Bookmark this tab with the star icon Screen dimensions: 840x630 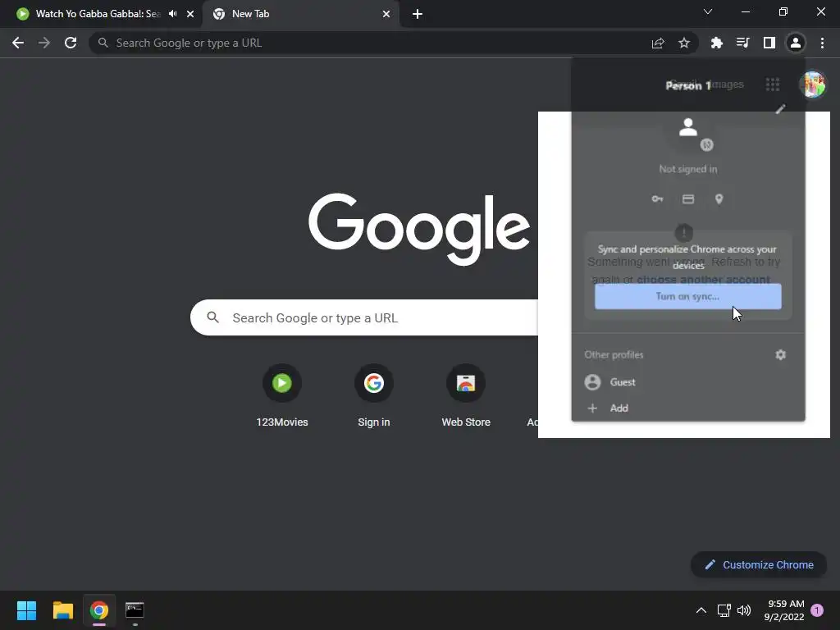684,43
